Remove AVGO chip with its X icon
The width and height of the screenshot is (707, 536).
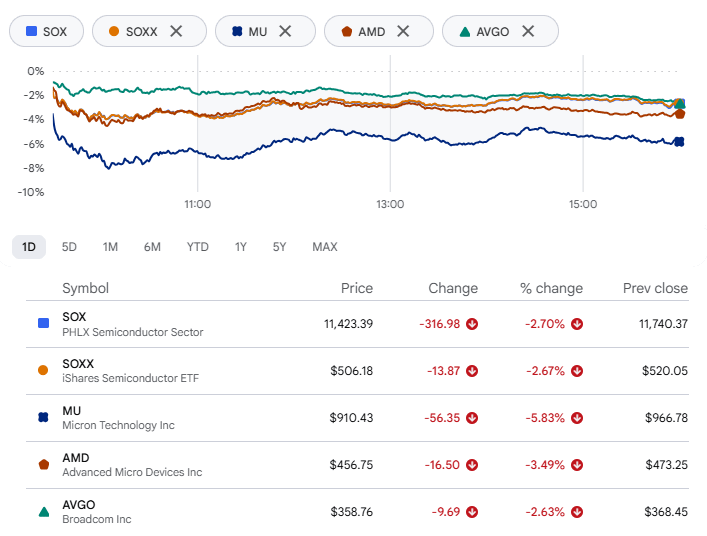(x=528, y=31)
